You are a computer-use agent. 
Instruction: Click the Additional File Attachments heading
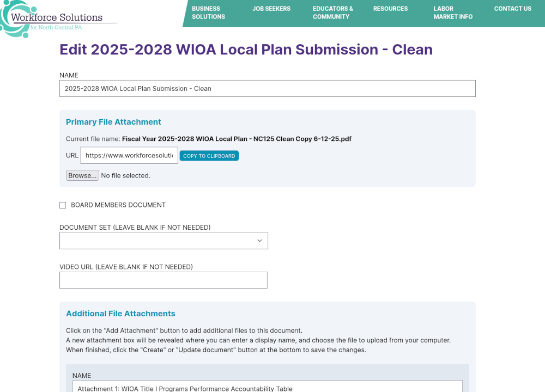click(x=120, y=314)
